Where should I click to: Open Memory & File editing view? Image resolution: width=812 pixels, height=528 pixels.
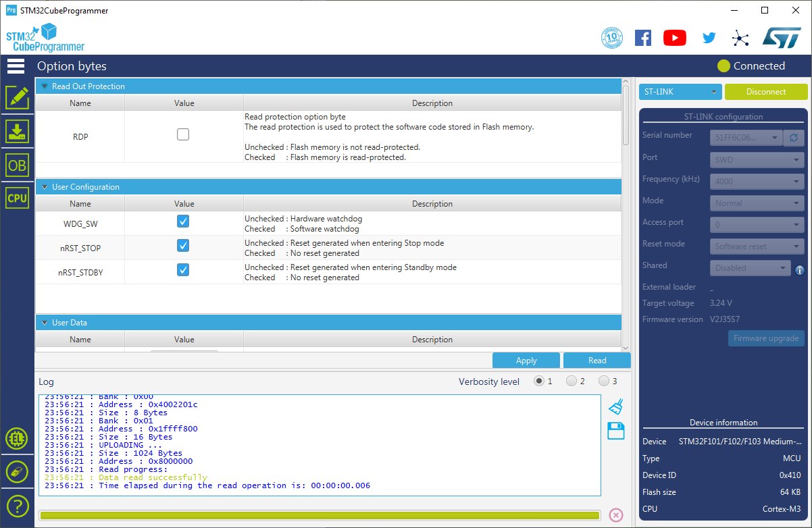(x=17, y=98)
